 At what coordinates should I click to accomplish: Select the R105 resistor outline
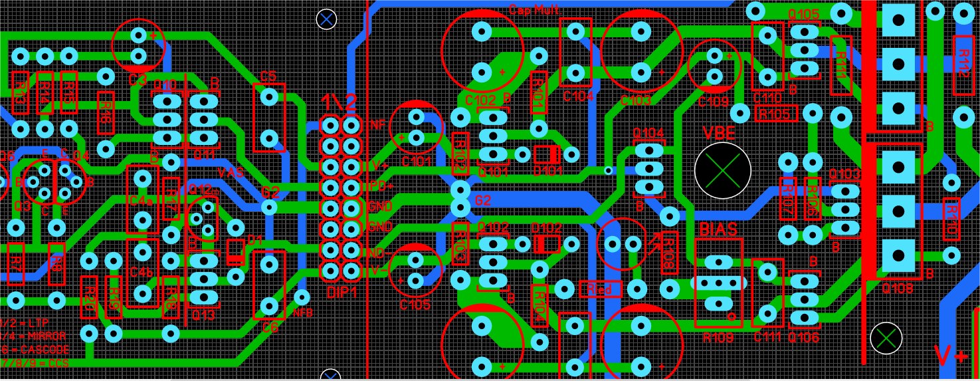(777, 114)
